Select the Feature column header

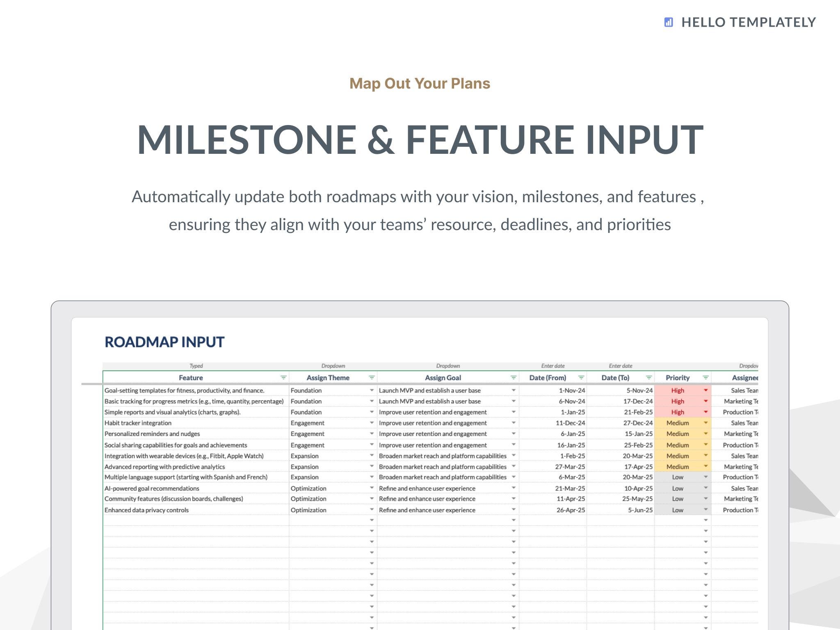point(196,377)
